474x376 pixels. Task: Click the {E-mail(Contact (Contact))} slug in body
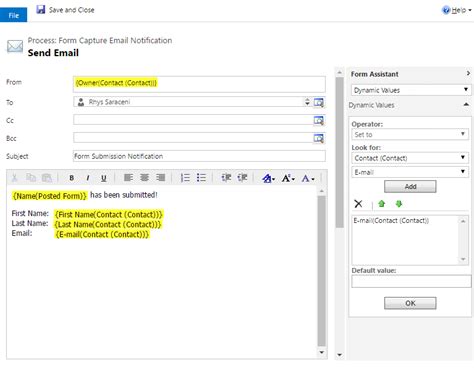coord(102,234)
